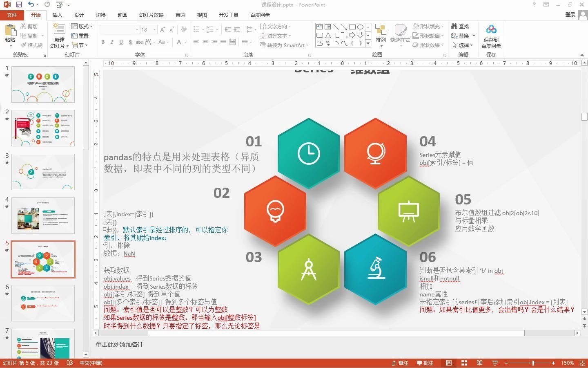Select the Format Painter tool

click(x=32, y=45)
